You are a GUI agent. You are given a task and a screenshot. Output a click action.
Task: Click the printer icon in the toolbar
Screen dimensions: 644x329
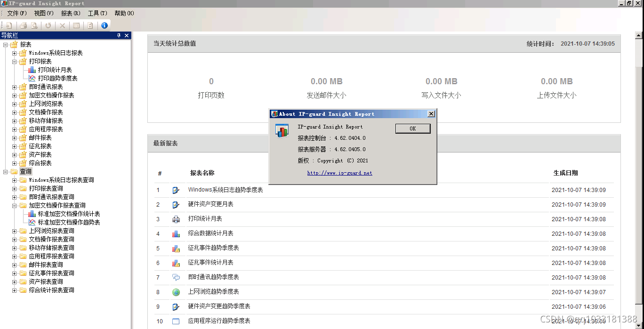pyautogui.click(x=23, y=25)
